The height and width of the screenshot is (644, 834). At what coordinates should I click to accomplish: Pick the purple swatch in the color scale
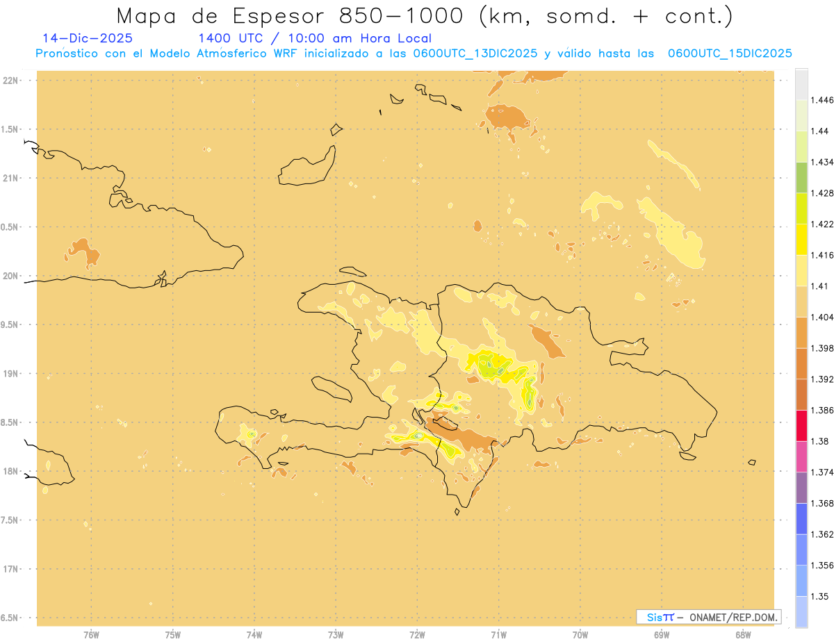801,488
